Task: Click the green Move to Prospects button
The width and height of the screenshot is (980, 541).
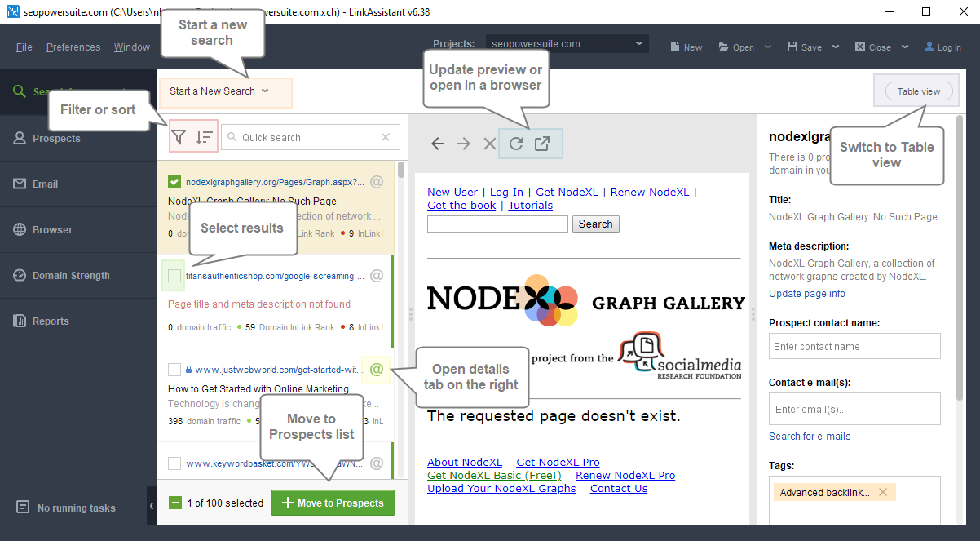Action: [x=333, y=503]
